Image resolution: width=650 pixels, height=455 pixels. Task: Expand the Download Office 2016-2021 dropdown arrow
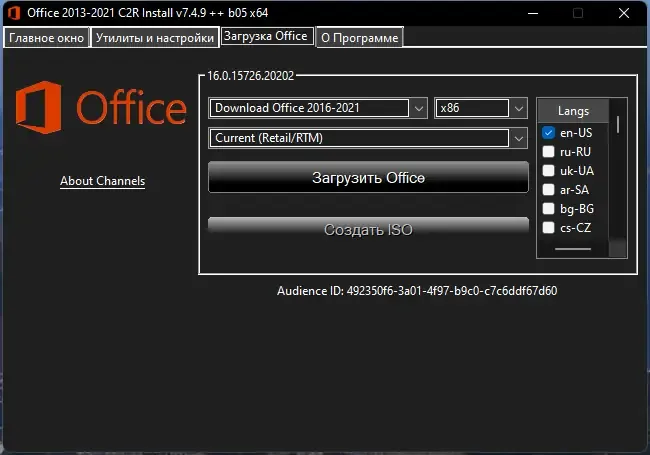pos(419,109)
